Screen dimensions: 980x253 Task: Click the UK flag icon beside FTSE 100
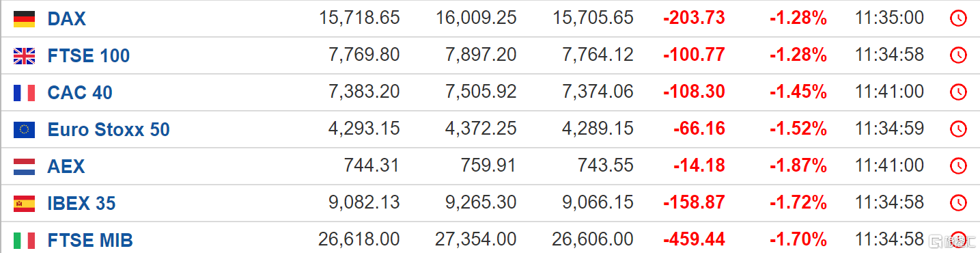(x=24, y=56)
